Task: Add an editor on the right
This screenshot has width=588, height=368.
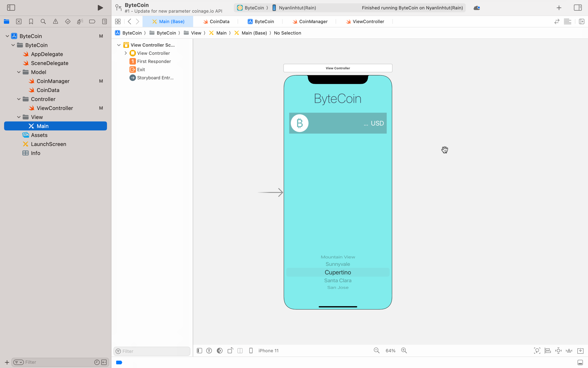Action: click(x=582, y=21)
